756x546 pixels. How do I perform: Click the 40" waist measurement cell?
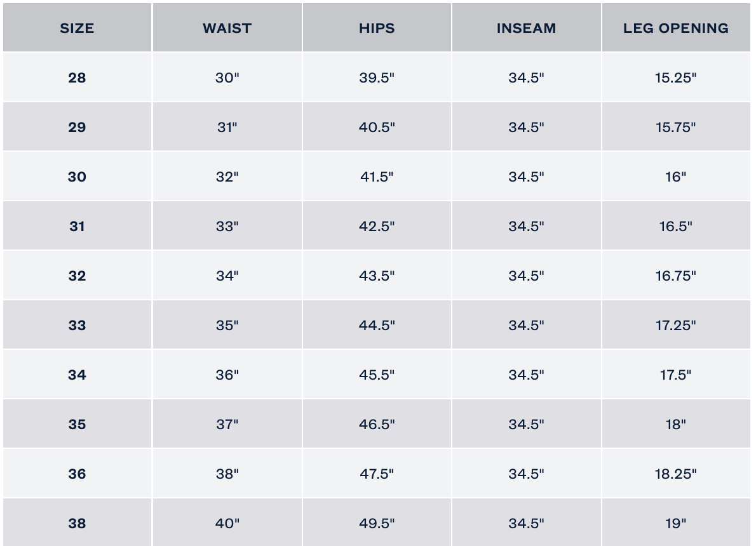227,524
